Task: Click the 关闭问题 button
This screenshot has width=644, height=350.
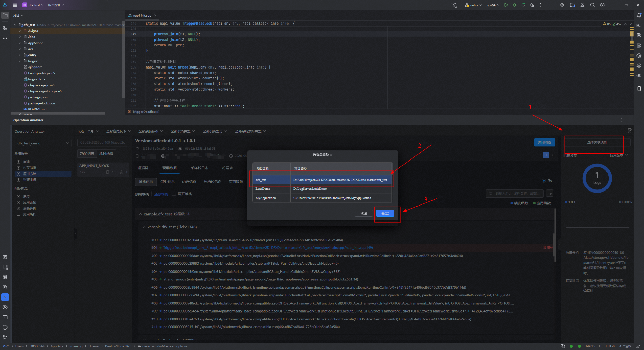Action: point(544,142)
